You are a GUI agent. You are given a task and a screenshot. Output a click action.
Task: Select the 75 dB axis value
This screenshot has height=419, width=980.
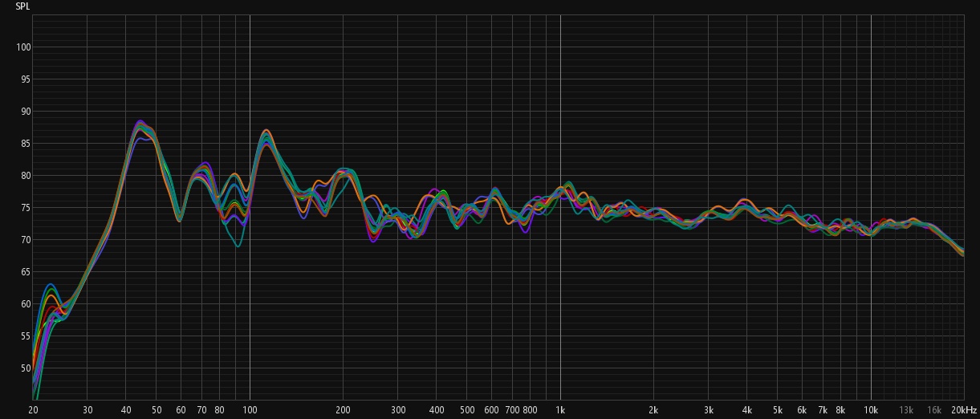[26, 208]
